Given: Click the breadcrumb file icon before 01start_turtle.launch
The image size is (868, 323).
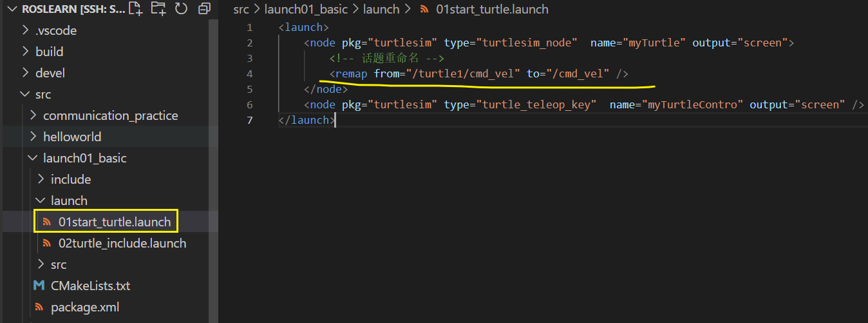Looking at the screenshot, I should 424,9.
